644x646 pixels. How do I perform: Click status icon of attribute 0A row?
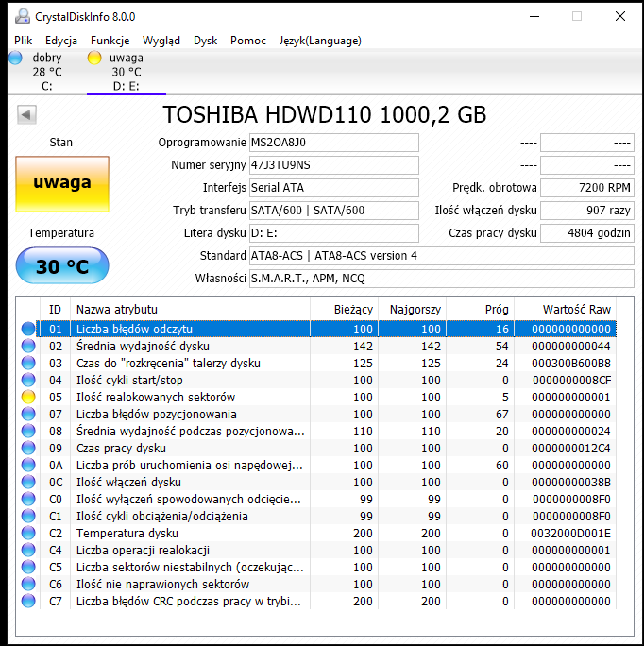(x=28, y=465)
